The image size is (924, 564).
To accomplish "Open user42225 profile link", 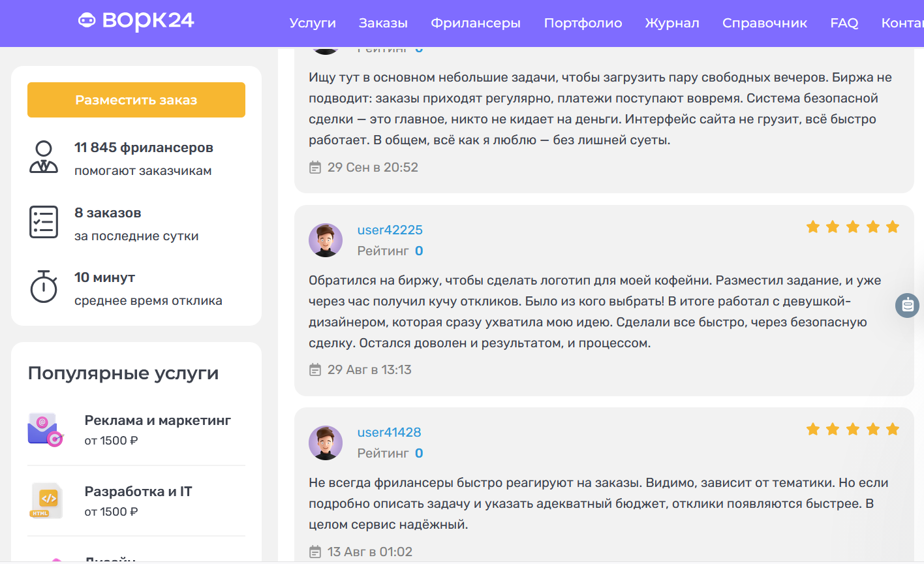I will pyautogui.click(x=390, y=230).
